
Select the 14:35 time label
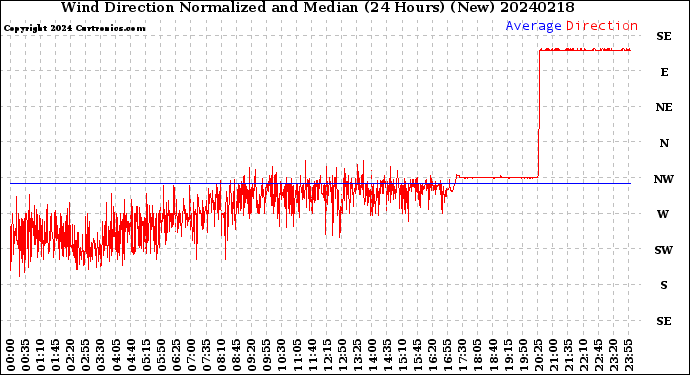pos(387,355)
